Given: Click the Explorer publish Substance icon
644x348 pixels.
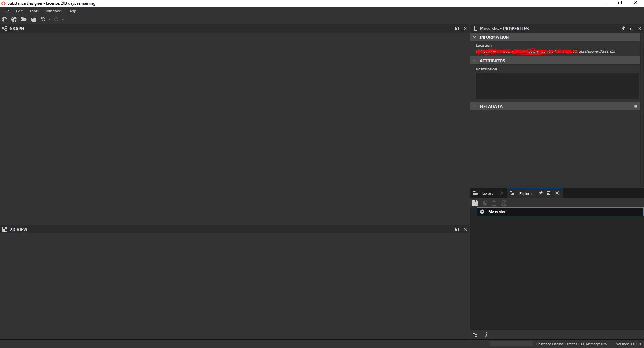Looking at the screenshot, I should point(485,203).
